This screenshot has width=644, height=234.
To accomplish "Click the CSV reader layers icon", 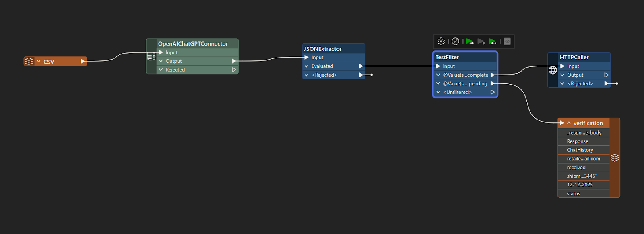I will pos(29,61).
